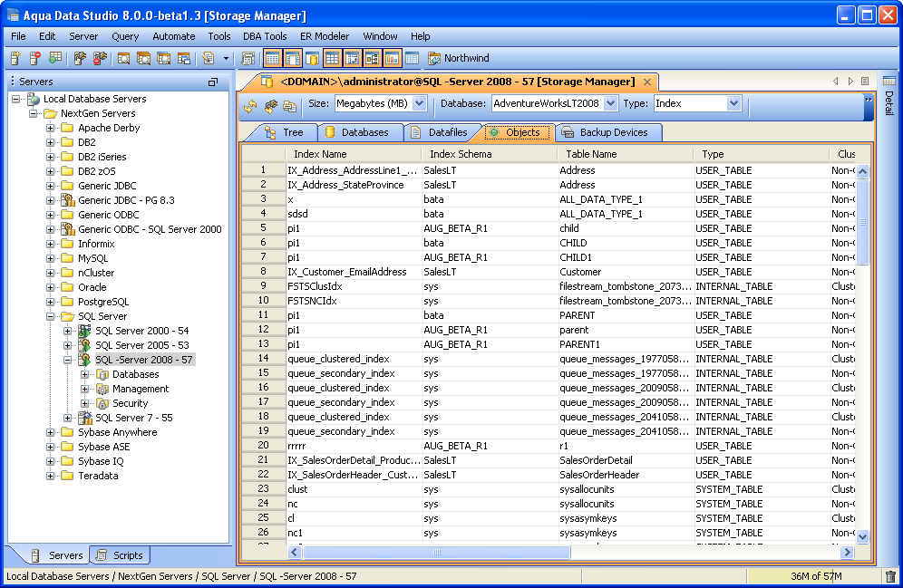Open the Database selection dropdown
The image size is (903, 588).
610,103
